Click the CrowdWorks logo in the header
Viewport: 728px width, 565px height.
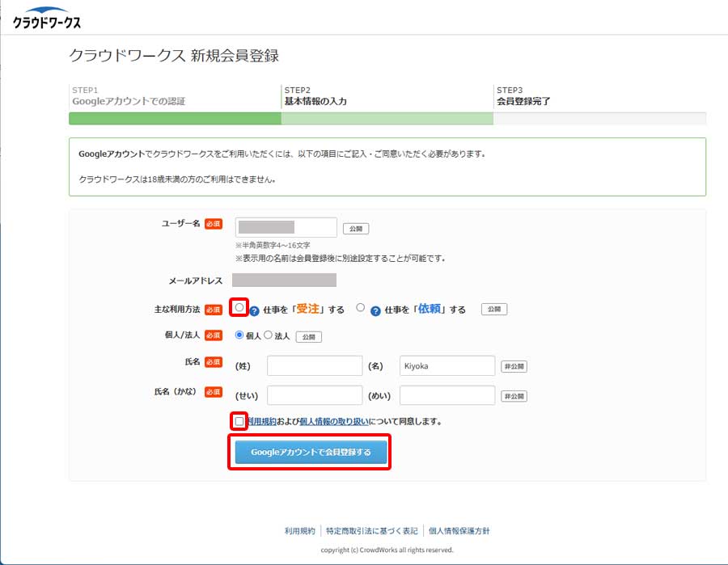pos(46,18)
